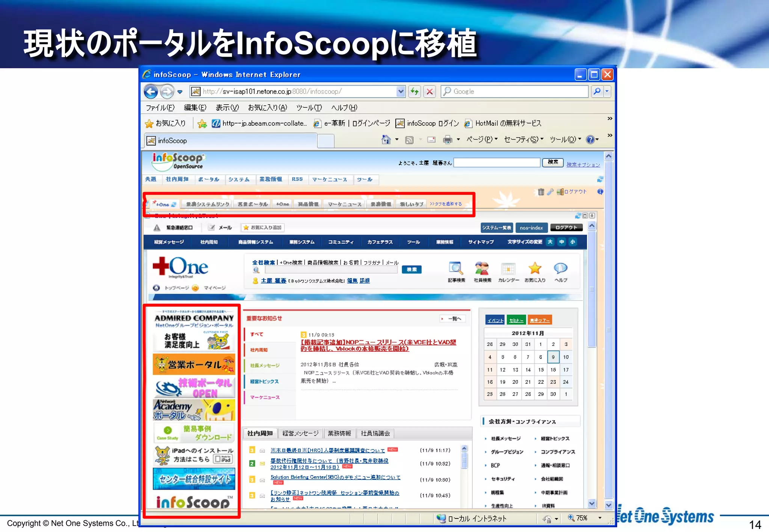Maximize the +One gadget with its header icon
The height and width of the screenshot is (532, 769).
585,216
